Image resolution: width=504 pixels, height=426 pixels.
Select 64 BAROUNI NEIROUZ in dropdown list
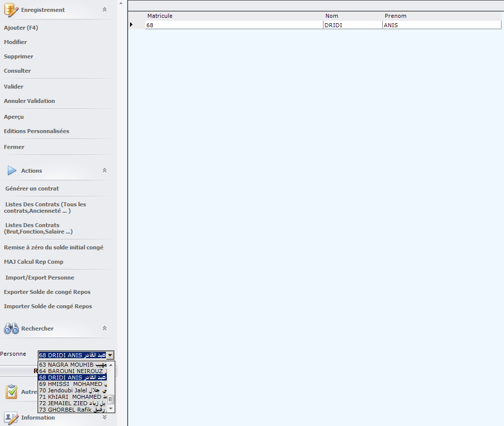pos(73,371)
